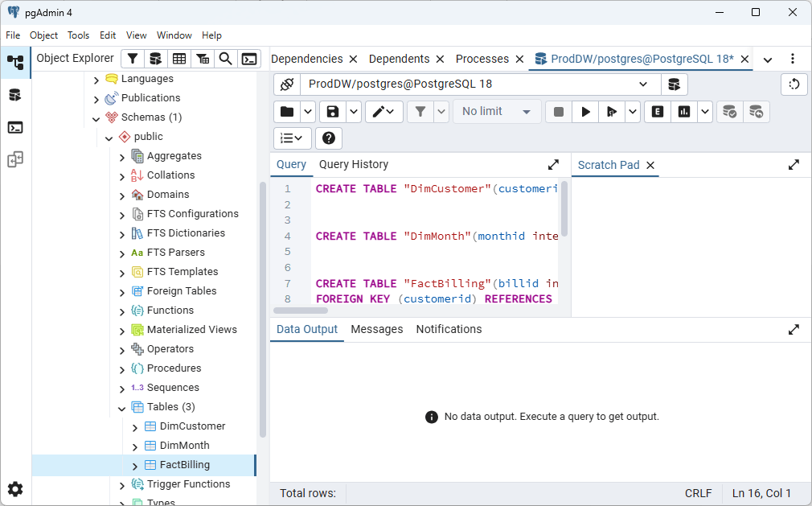Viewport: 812px width, 506px height.
Task: Open the explain analyze options dropdown arrow
Action: click(705, 112)
